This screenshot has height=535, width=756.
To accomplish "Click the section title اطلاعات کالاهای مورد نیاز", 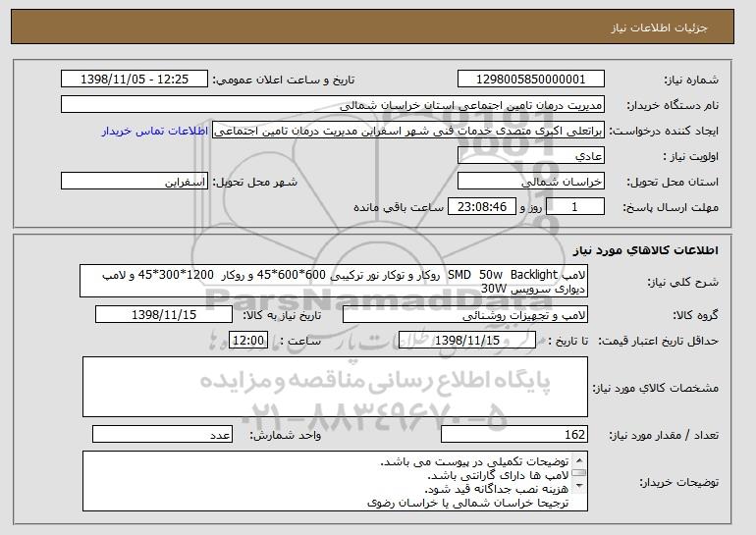I will point(645,249).
